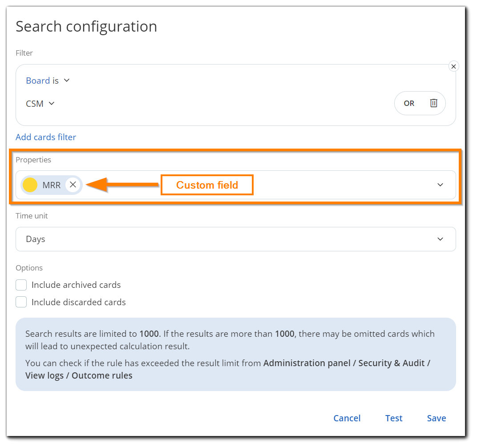This screenshot has height=448, width=477.
Task: Enable Include archived cards checkbox
Action: coord(21,285)
